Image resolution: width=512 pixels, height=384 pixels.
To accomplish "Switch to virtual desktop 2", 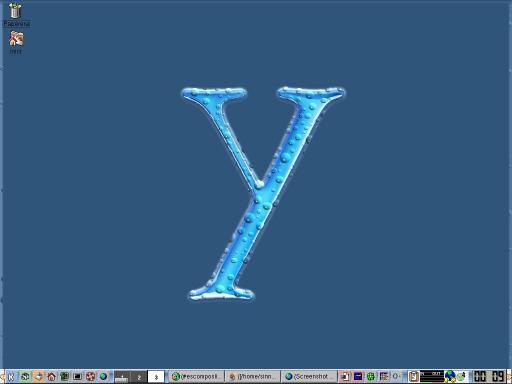I will tap(139, 377).
